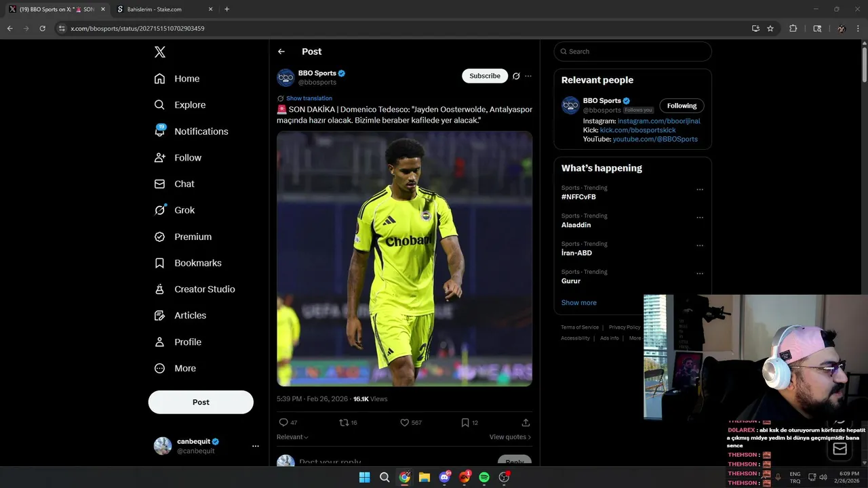The height and width of the screenshot is (488, 868).
Task: Toggle Following button for BBO Sports
Action: (682, 106)
